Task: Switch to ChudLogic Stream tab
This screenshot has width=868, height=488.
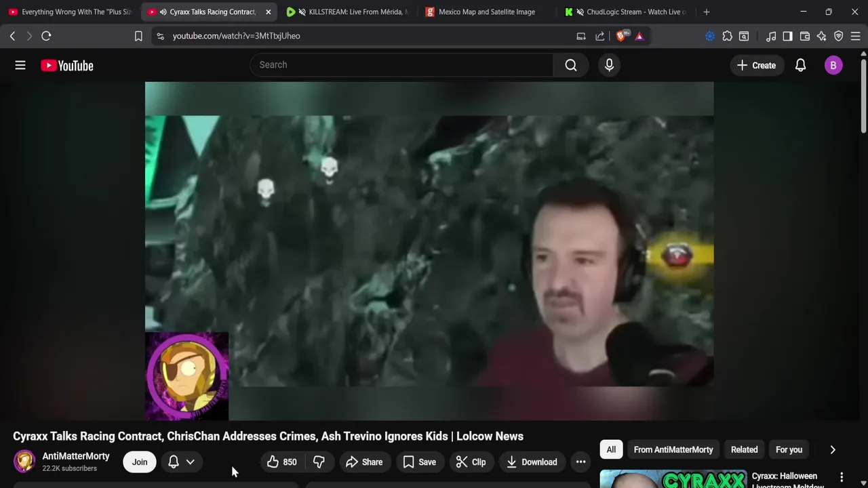Action: click(x=625, y=12)
